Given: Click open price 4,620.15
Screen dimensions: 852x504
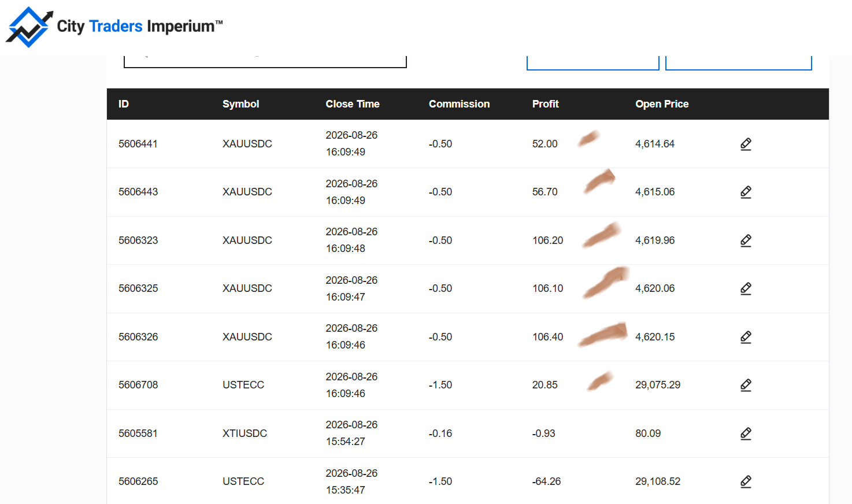Looking at the screenshot, I should pos(655,337).
